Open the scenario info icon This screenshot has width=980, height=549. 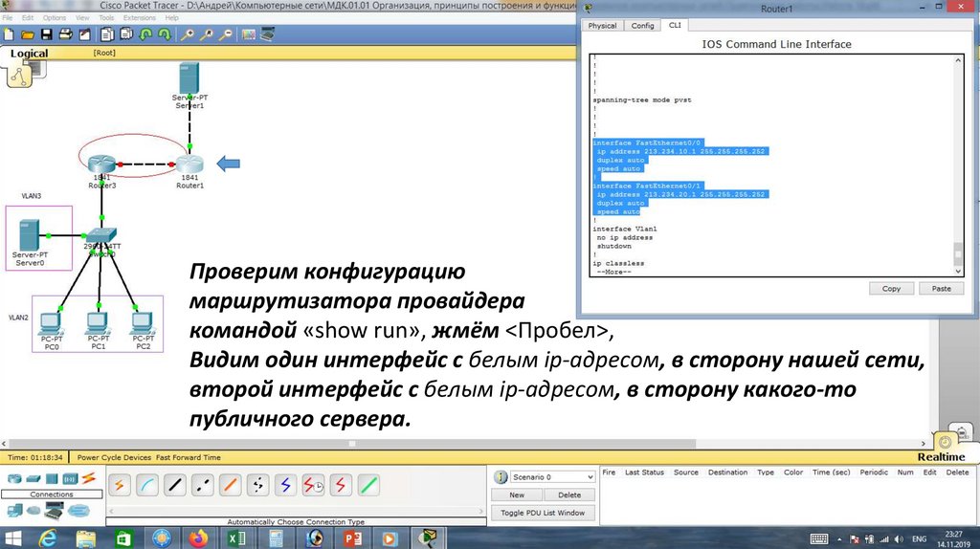501,477
